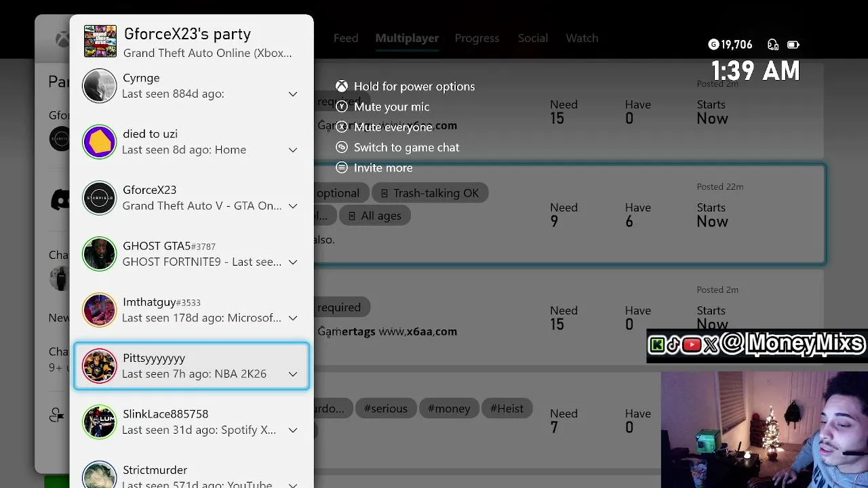Click GforceX23's party title
Viewport: 868px width, 488px height.
pos(187,34)
